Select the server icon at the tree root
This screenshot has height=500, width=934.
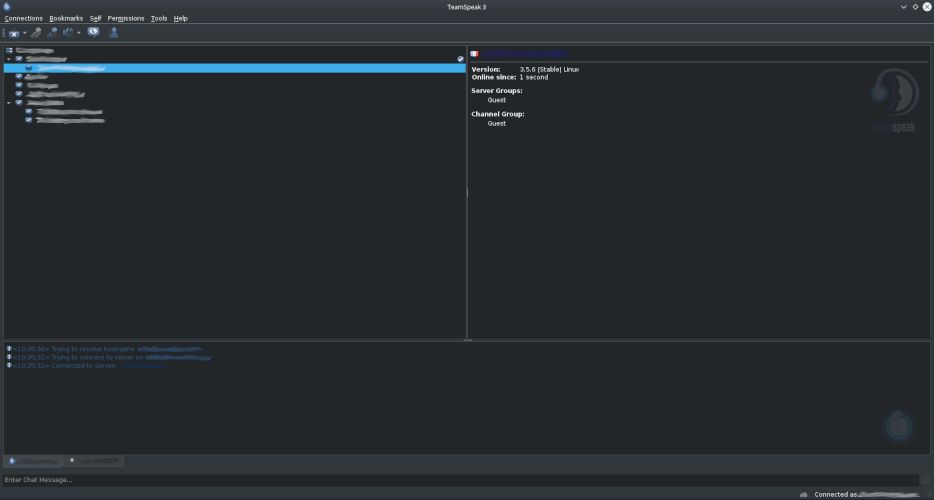9,51
